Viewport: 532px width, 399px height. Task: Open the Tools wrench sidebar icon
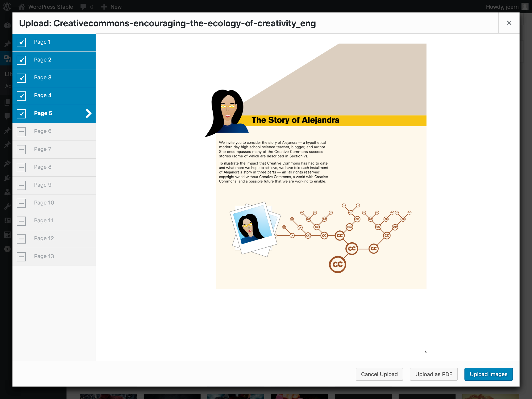pos(7,206)
